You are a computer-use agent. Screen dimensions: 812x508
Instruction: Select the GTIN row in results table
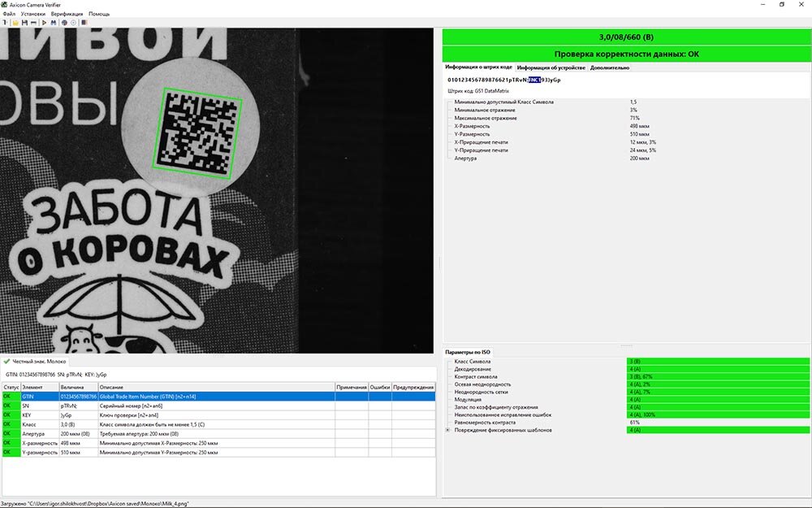click(x=218, y=397)
